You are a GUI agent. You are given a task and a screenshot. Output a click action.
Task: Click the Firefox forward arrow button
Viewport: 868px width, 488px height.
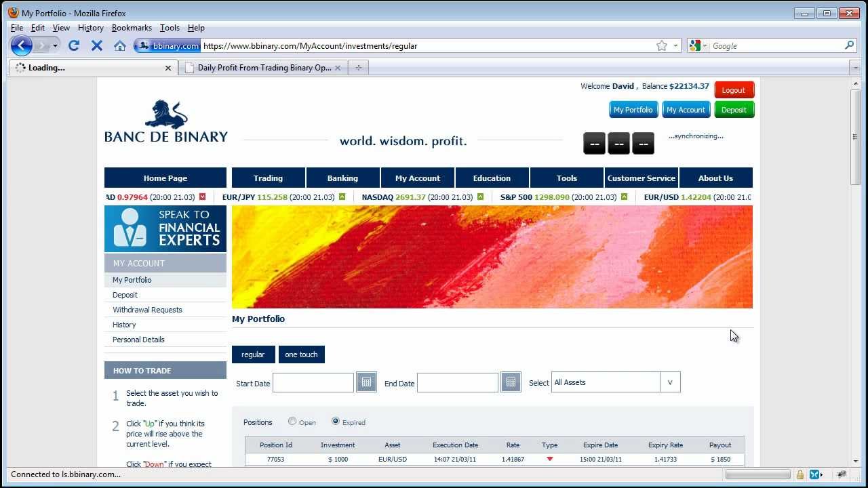click(x=41, y=46)
